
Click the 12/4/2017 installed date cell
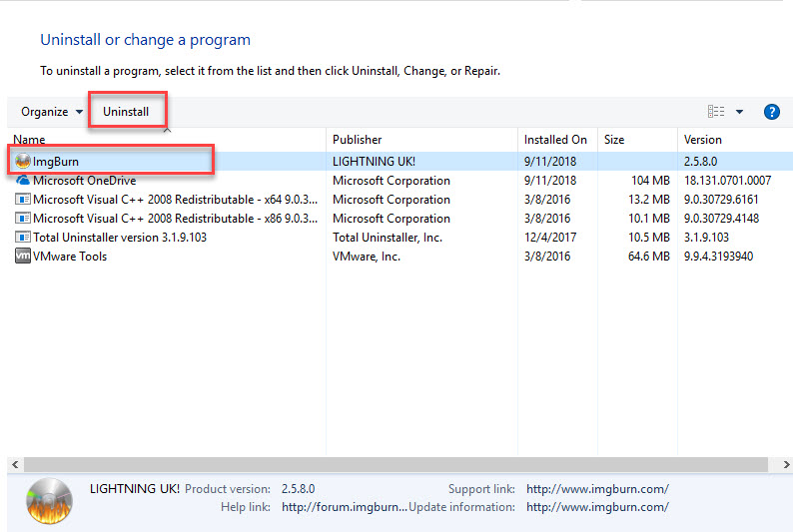[x=550, y=238]
